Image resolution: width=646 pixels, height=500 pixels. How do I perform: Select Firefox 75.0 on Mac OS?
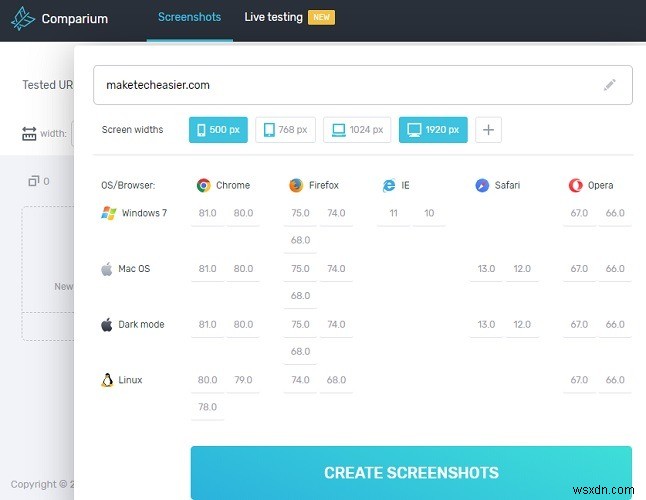pyautogui.click(x=300, y=269)
